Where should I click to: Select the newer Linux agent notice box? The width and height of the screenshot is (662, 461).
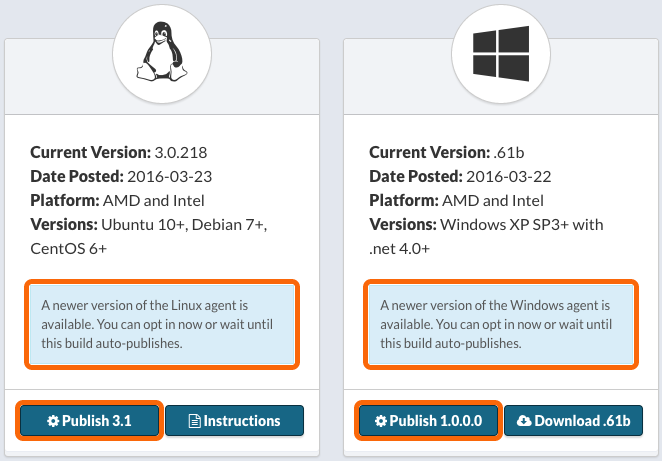(x=162, y=324)
